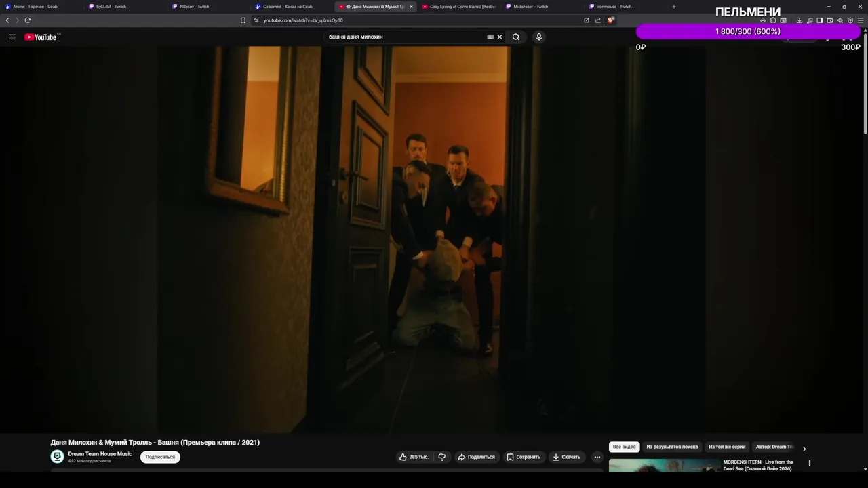Click the browser address bar URL
Viewport: 868px width, 488px height.
tap(303, 20)
